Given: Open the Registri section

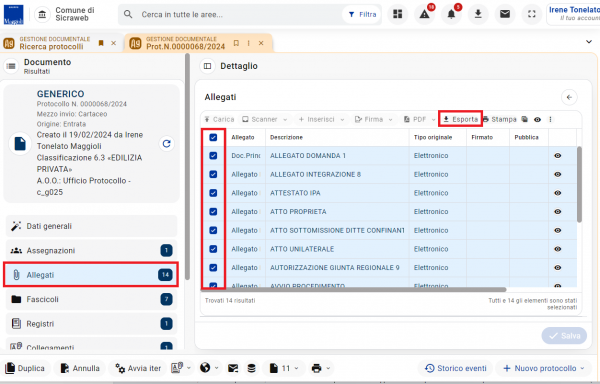Looking at the screenshot, I should coord(91,324).
